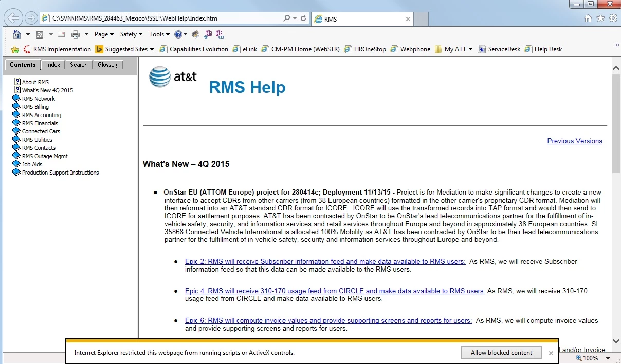
Task: Click the vertical scrollbar thumb
Action: tap(616, 124)
